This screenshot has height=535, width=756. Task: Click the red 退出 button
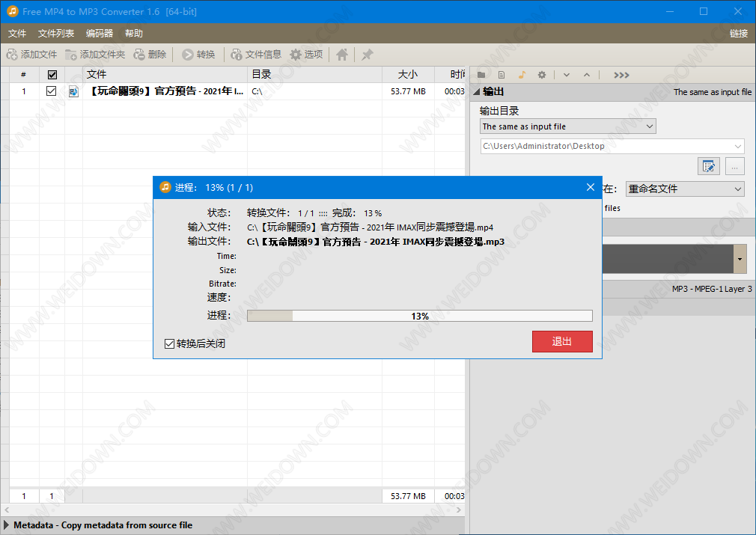(562, 341)
